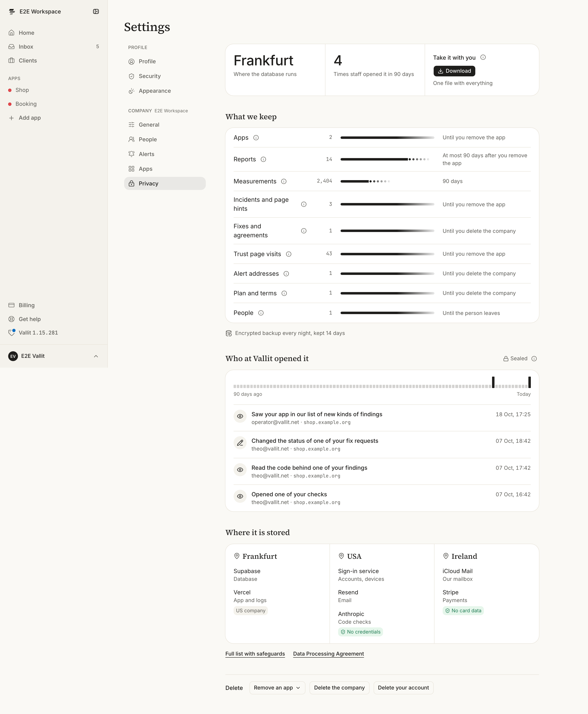The width and height of the screenshot is (588, 714).
Task: Open the Data Processing Agreement link
Action: pyautogui.click(x=328, y=654)
